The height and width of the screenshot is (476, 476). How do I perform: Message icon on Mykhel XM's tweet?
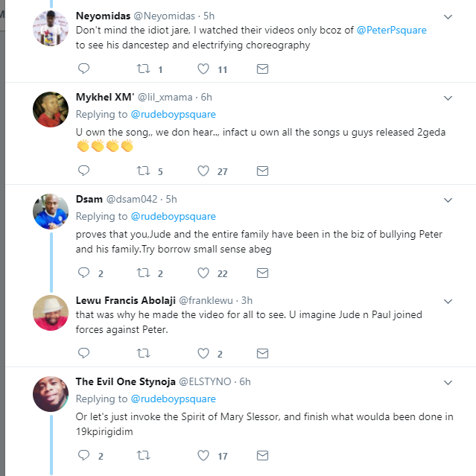[262, 171]
